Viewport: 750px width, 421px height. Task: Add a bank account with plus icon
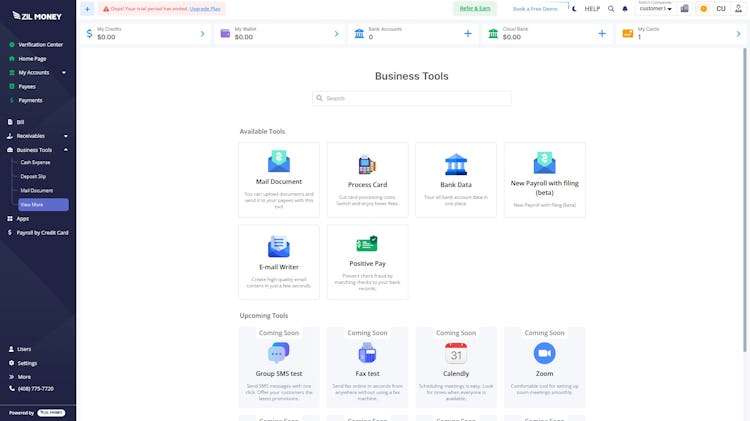[467, 33]
